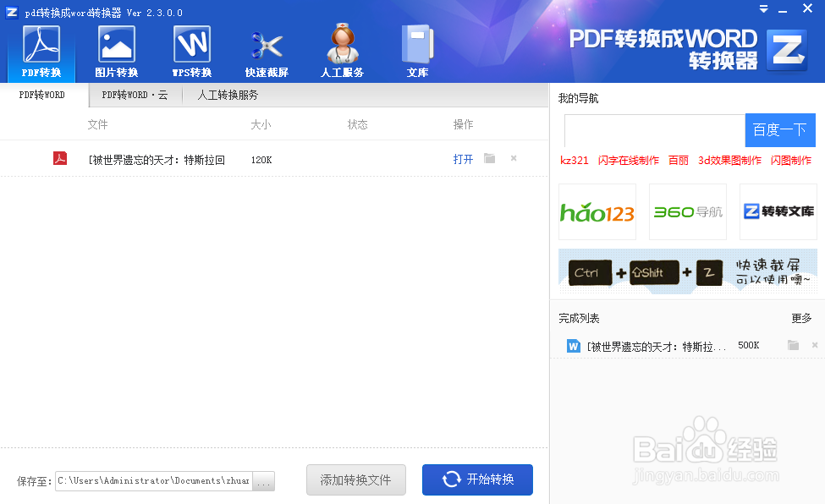The image size is (825, 504).
Task: Switch to the PDF转WORD·云 tab
Action: 134,95
